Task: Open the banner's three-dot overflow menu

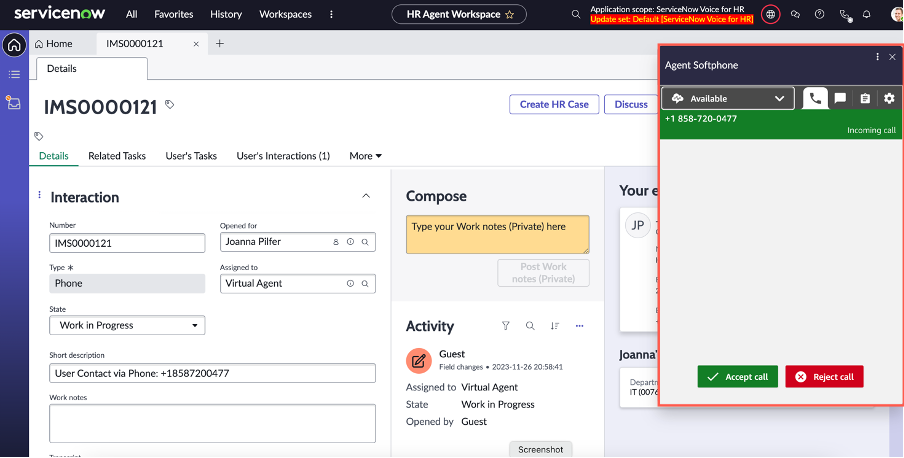Action: [332, 14]
